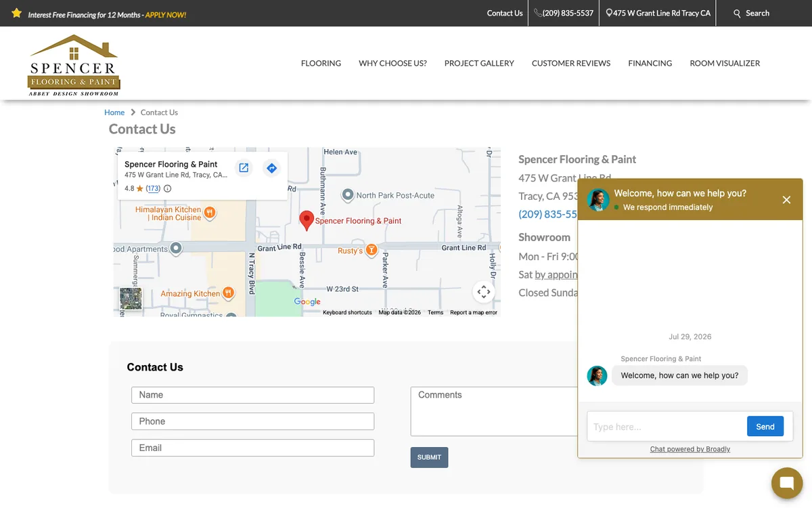812x508 pixels.
Task: Click the map camera controls button
Action: click(x=484, y=292)
